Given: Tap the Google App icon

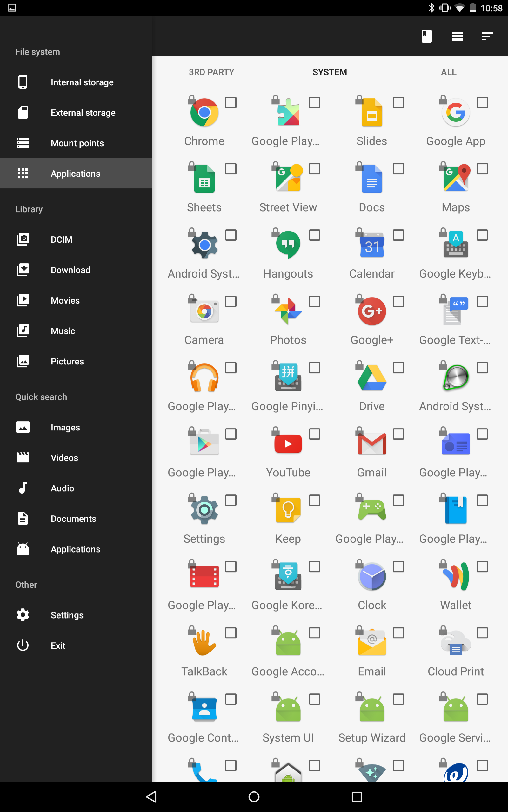Looking at the screenshot, I should click(x=456, y=112).
